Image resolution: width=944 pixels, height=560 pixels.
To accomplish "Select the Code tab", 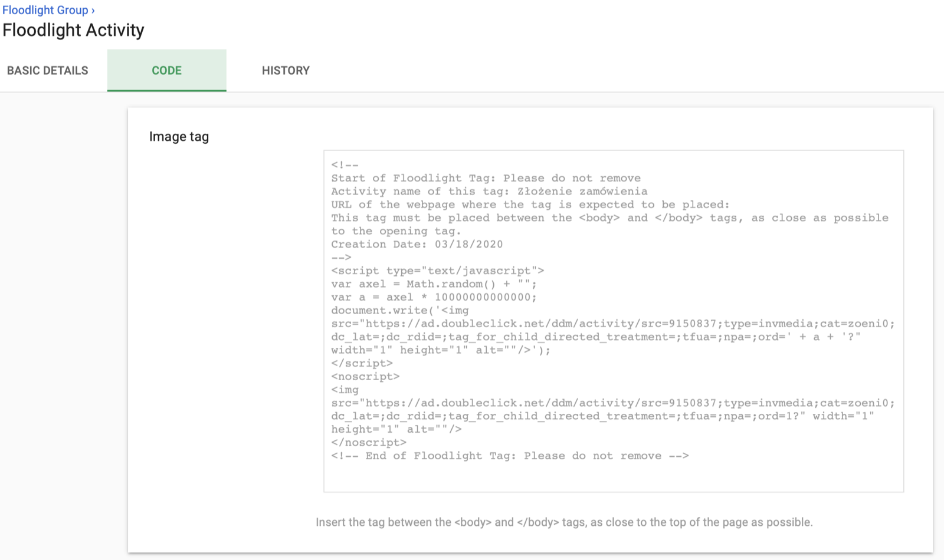I will pos(167,71).
